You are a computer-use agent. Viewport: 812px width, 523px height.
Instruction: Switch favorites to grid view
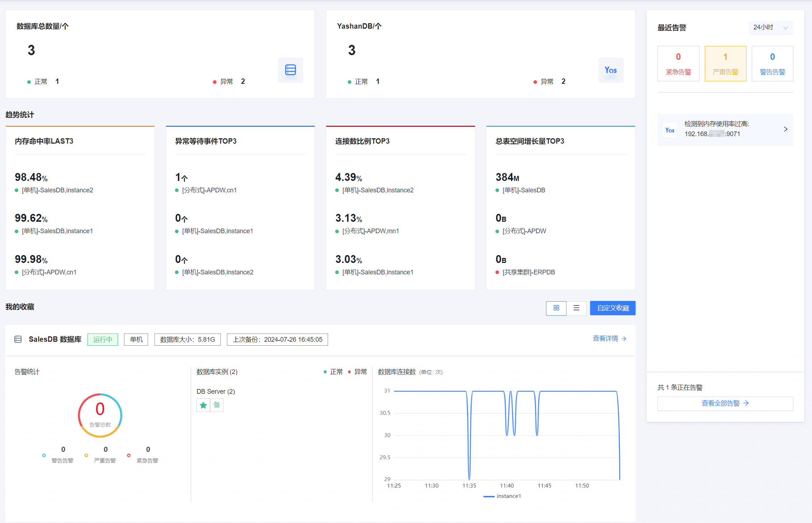556,308
